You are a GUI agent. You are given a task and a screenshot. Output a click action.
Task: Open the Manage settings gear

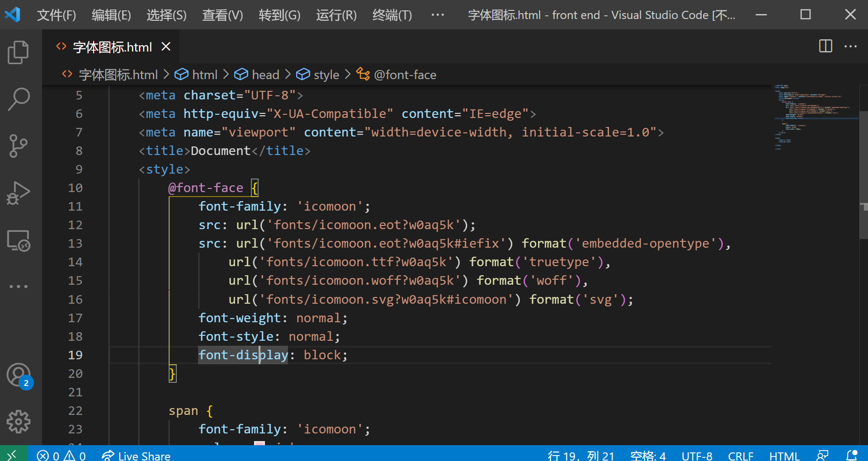(x=19, y=422)
